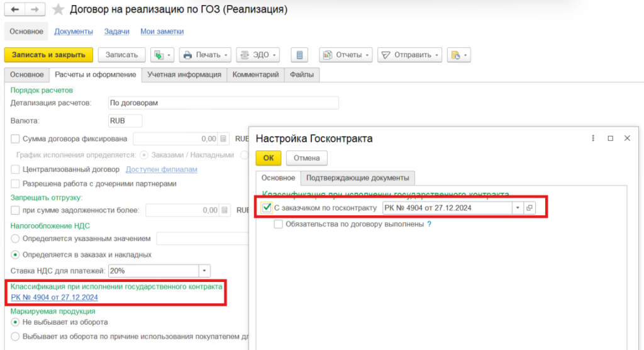Screen dimensions: 644x350
Task: Click the question mark help icon
Action: click(x=429, y=224)
